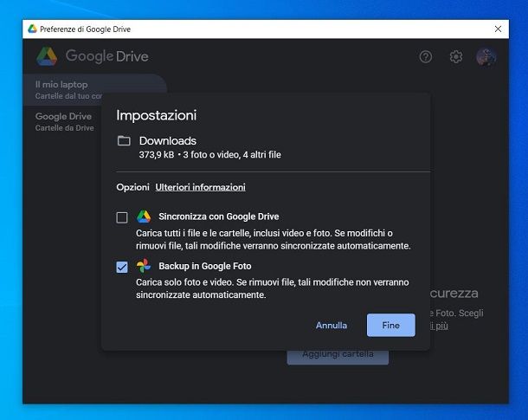Click the title bar Google Drive icon
Image resolution: width=528 pixels, height=420 pixels.
pyautogui.click(x=32, y=29)
